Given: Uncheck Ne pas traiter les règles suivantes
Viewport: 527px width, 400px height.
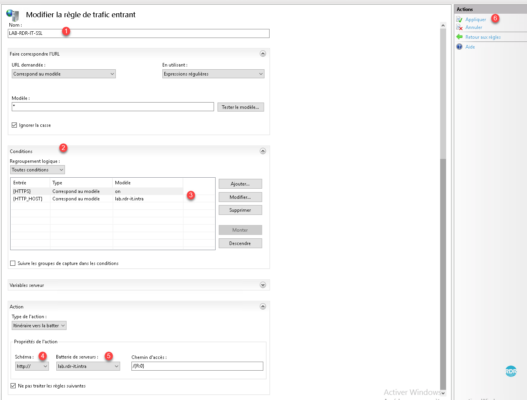Looking at the screenshot, I should click(13, 386).
